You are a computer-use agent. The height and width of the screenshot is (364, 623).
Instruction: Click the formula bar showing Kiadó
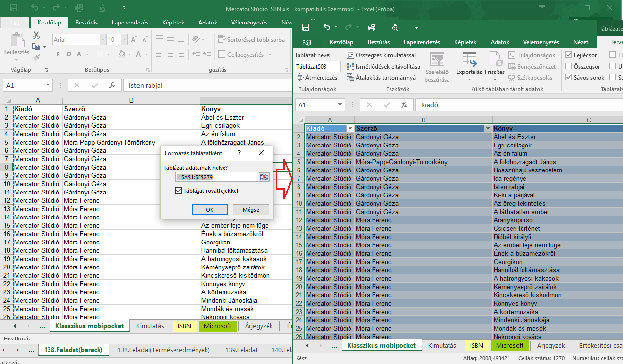519,105
